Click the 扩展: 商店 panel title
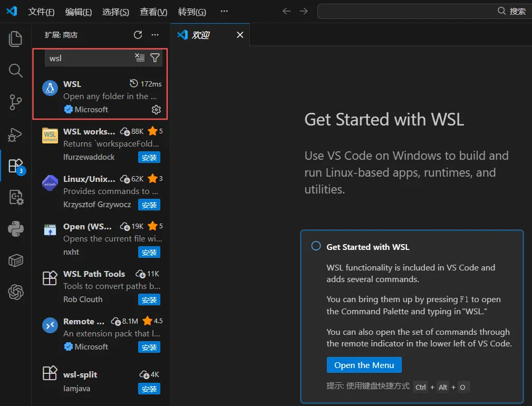The height and width of the screenshot is (406, 532). 61,35
